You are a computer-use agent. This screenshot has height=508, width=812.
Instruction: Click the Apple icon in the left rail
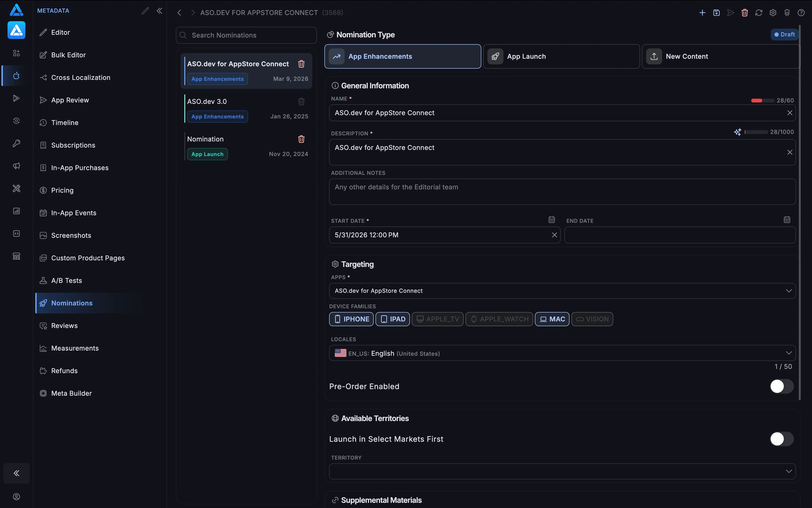pyautogui.click(x=16, y=76)
